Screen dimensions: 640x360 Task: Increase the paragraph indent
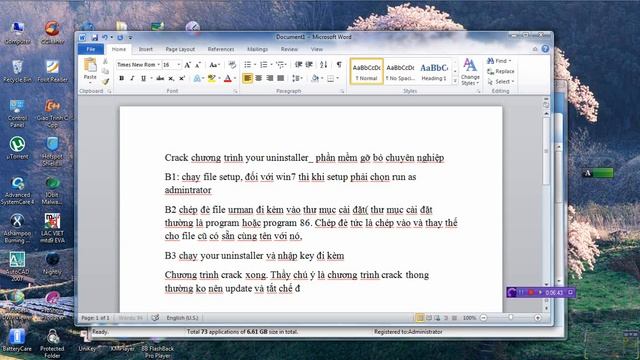tap(309, 65)
